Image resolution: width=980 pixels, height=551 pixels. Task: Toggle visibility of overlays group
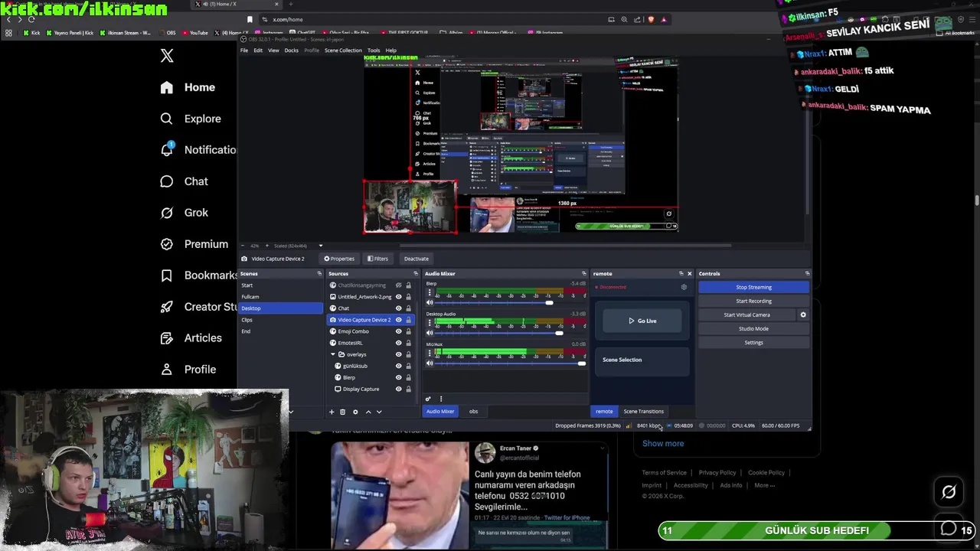tap(398, 354)
